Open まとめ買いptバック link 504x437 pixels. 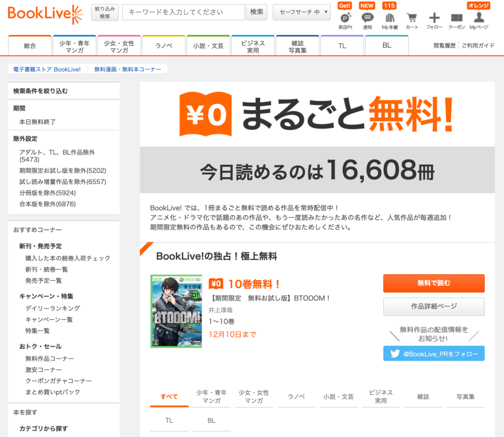(53, 392)
